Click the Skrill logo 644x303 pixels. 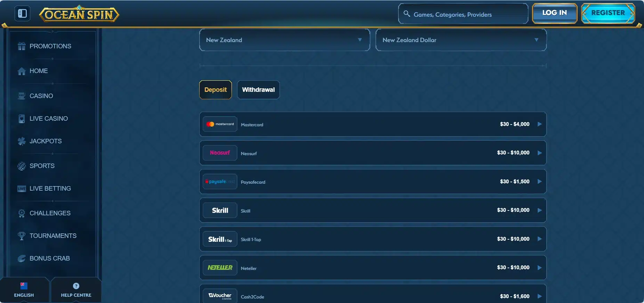click(x=220, y=210)
